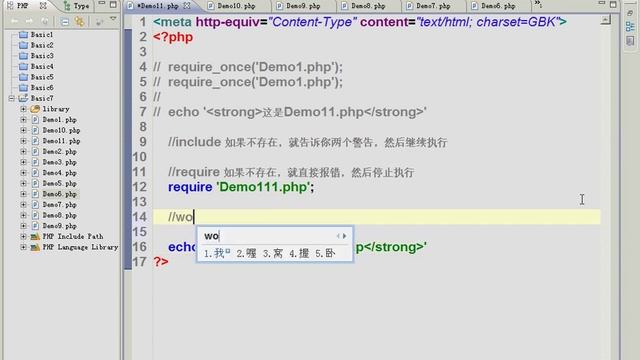Expand the PHP Include Path node
640x360 pixels.
pyautogui.click(x=23, y=236)
